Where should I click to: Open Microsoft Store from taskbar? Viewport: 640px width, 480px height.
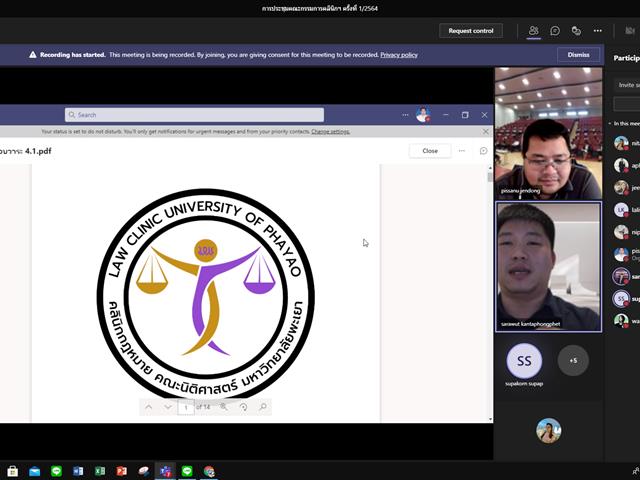(13, 471)
